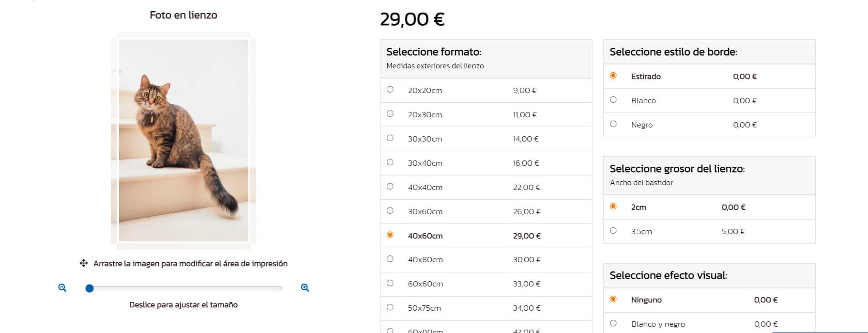Choose the 20x30cm canvas format
The width and height of the screenshot is (868, 333).
click(x=390, y=114)
